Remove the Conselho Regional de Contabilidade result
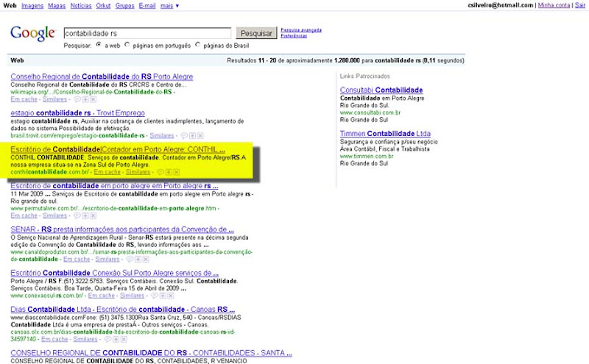The width and height of the screenshot is (589, 364). point(94,99)
